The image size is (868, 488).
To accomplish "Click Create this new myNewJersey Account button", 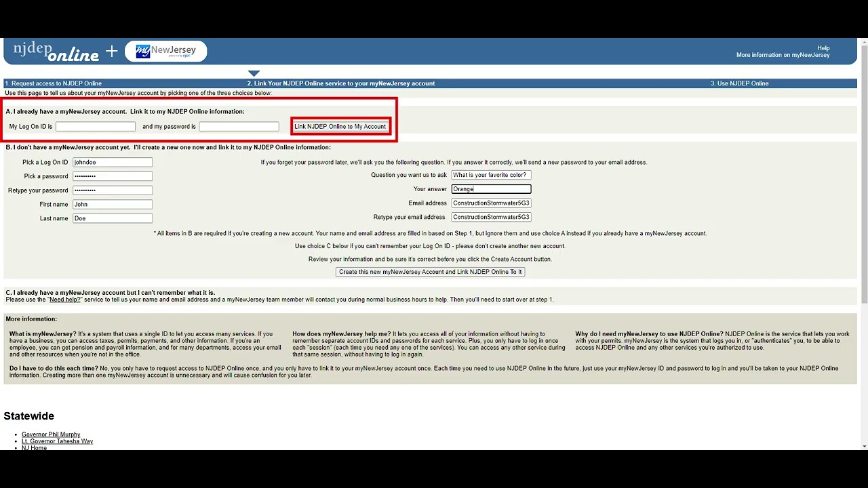I will [x=430, y=272].
